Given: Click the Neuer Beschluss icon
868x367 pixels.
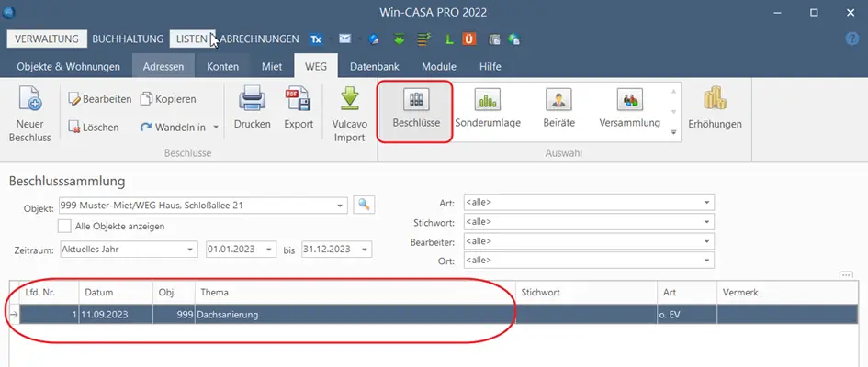Looking at the screenshot, I should click(x=30, y=100).
